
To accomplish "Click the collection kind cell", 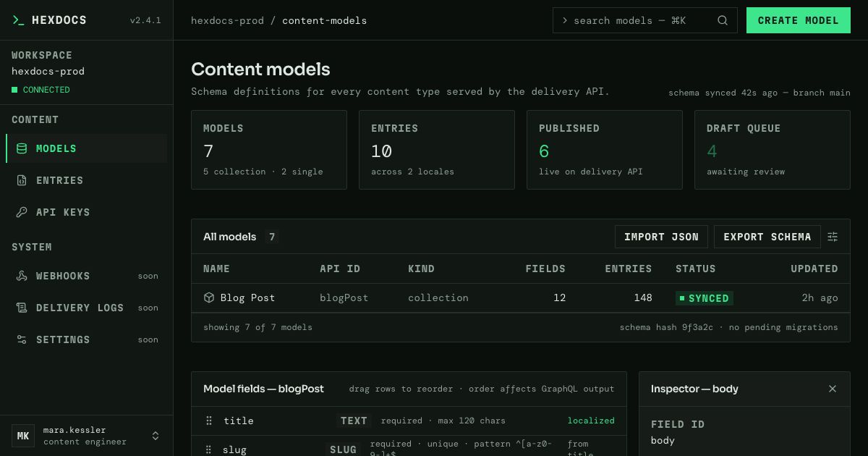I will point(438,297).
